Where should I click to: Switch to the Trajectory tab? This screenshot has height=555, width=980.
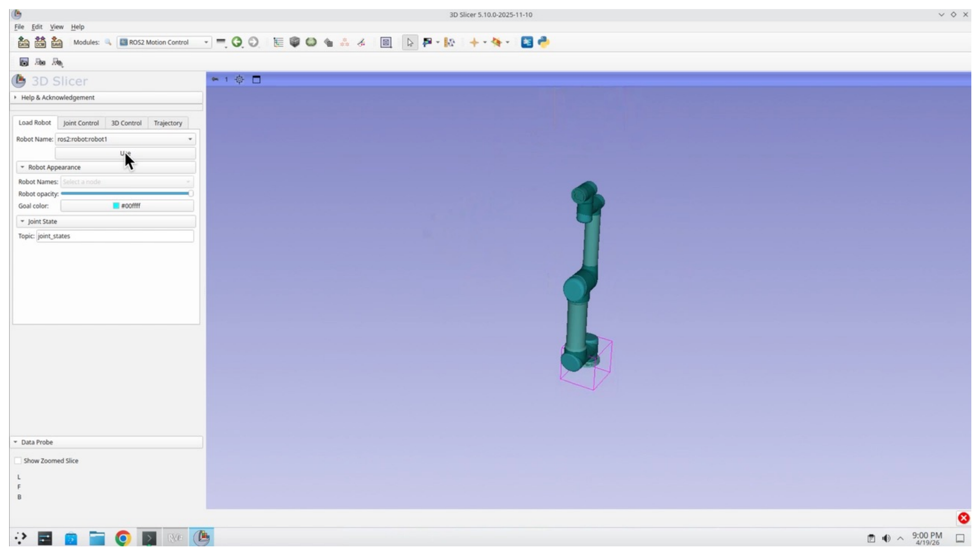(168, 123)
